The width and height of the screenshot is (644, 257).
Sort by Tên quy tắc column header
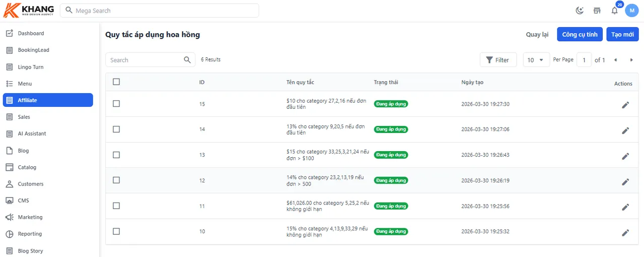(300, 82)
